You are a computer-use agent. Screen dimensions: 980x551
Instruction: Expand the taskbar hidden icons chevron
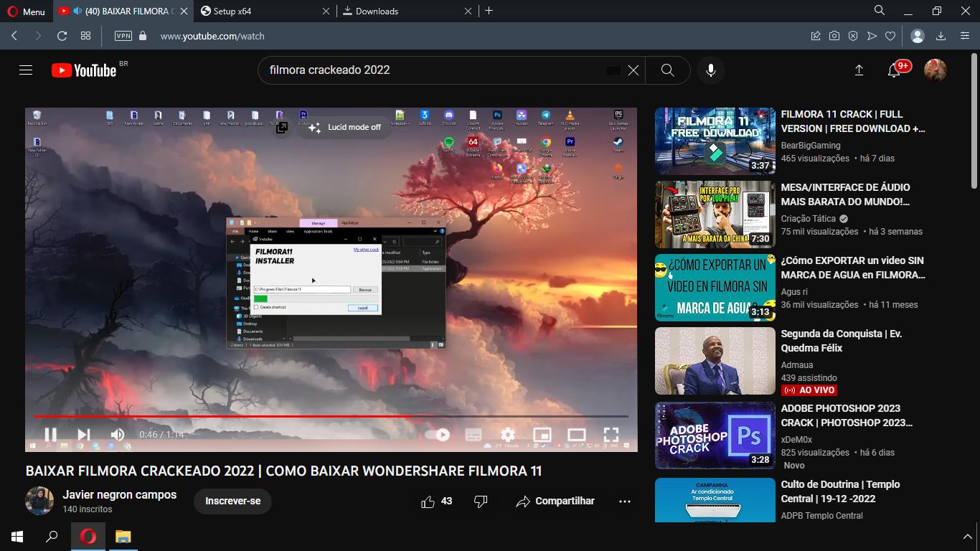967,537
